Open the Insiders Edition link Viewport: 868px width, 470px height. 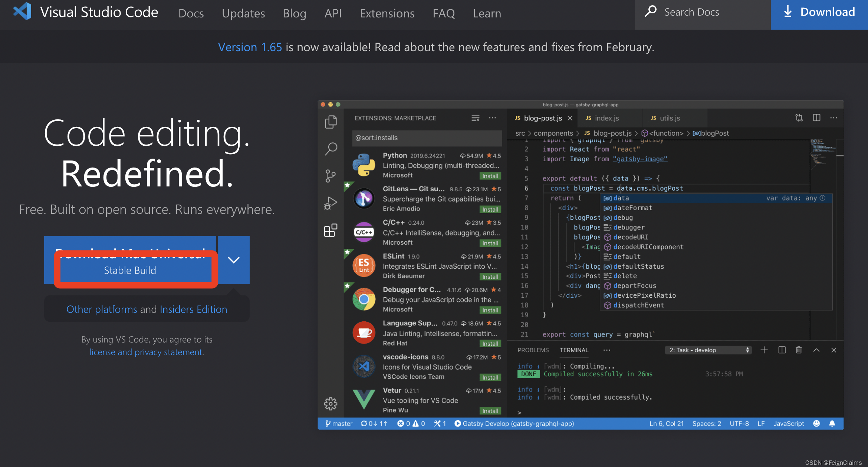click(x=193, y=309)
